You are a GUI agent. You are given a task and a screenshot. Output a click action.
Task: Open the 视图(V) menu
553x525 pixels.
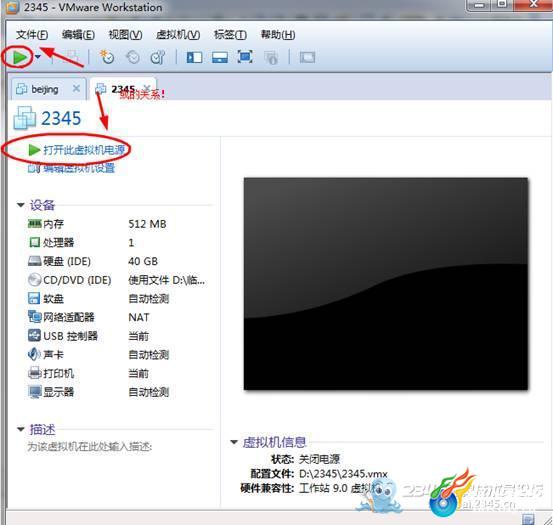pyautogui.click(x=125, y=35)
